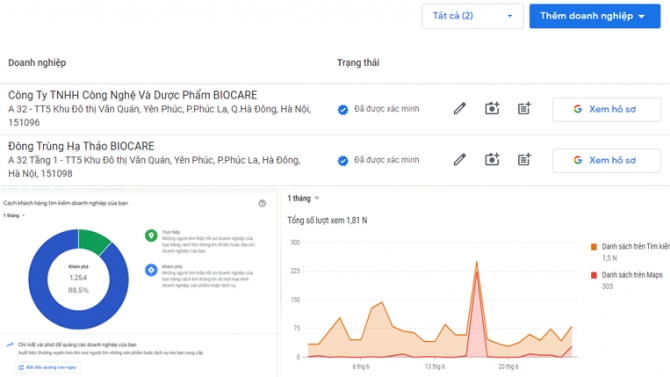Click the blue Khám phá compass icon
670x377 pixels.
[x=151, y=270]
